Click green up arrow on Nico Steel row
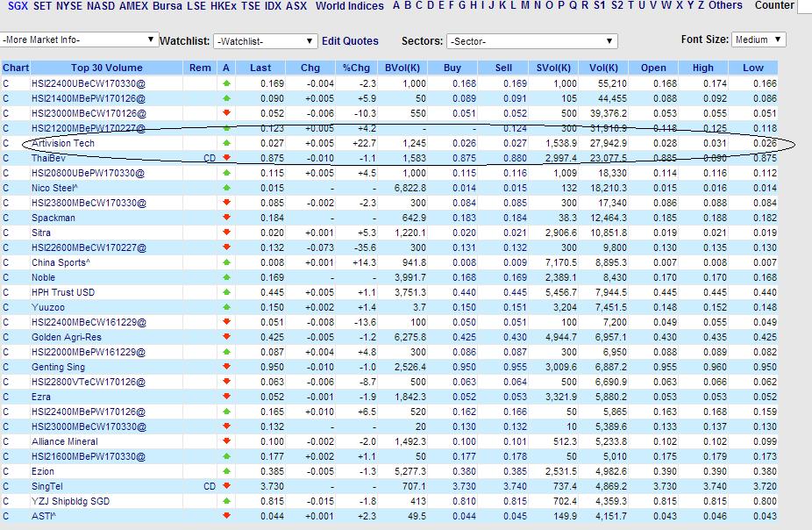Image resolution: width=812 pixels, height=530 pixels. click(x=226, y=188)
